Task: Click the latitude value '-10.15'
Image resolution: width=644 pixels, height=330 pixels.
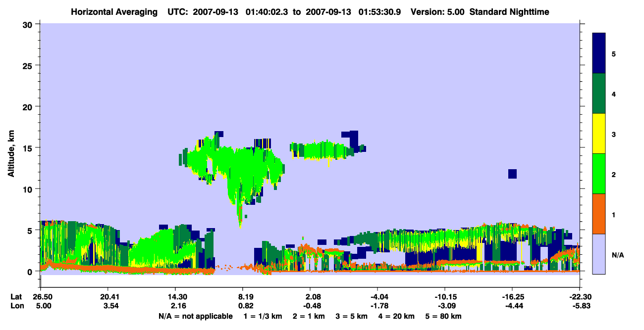Action: (445, 297)
